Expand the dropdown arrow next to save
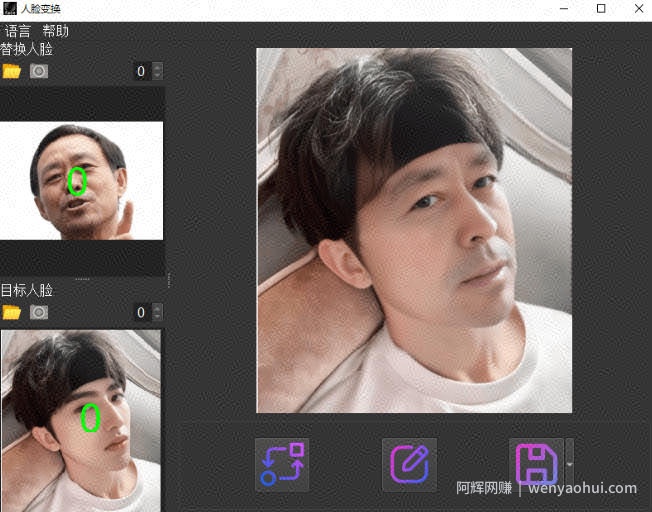This screenshot has height=512, width=652. [569, 465]
